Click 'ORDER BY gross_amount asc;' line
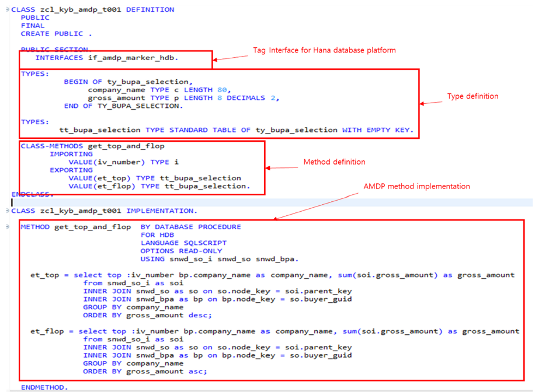 pos(145,372)
